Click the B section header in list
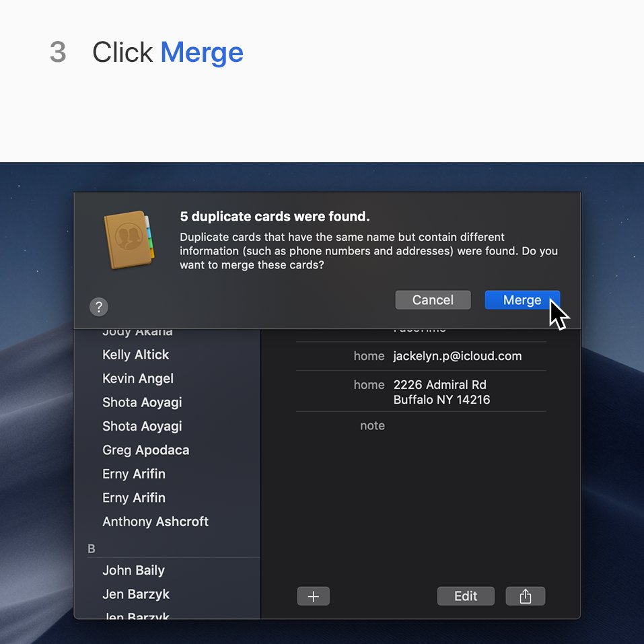The width and height of the screenshot is (644, 644). 91,548
